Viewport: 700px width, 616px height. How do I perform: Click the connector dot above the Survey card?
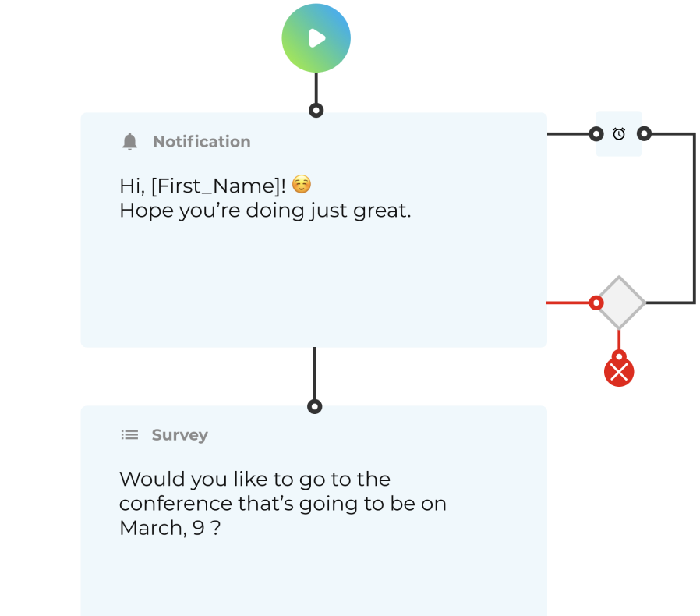(314, 406)
